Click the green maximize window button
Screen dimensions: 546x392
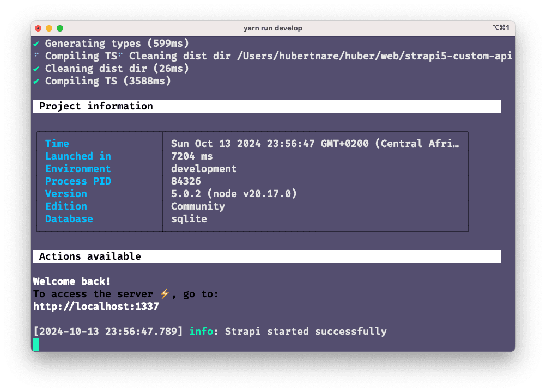click(60, 28)
